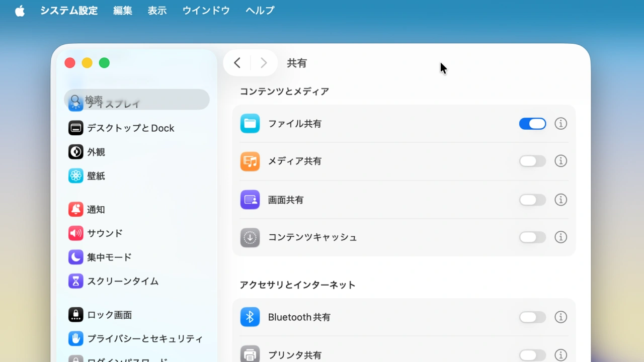This screenshot has width=644, height=362.
Task: Open サウンド settings via its speaker icon
Action: [x=75, y=233]
